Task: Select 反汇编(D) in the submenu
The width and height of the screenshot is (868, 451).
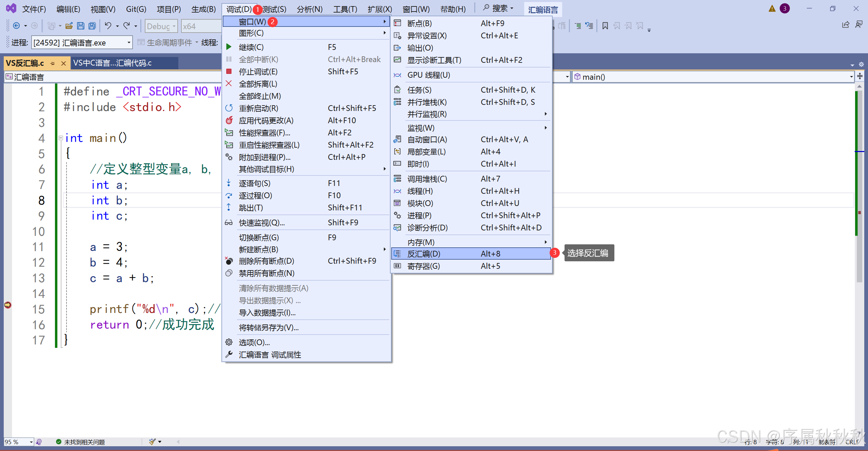Action: [x=471, y=253]
